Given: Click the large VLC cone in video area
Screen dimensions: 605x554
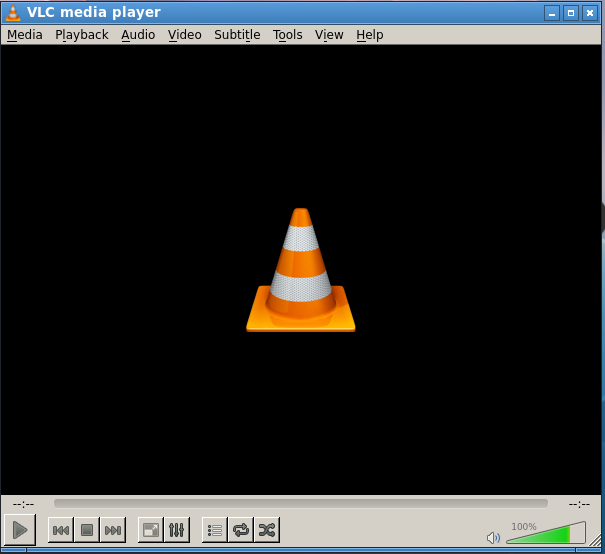Looking at the screenshot, I should click(301, 270).
